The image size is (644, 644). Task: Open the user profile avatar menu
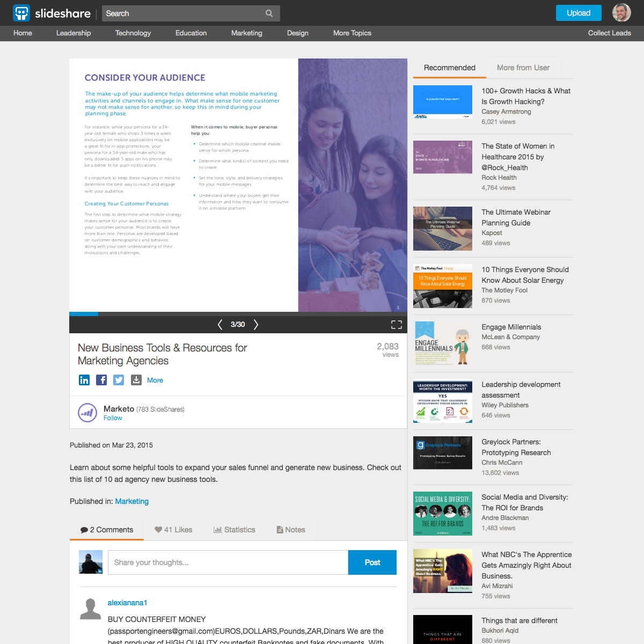point(621,12)
